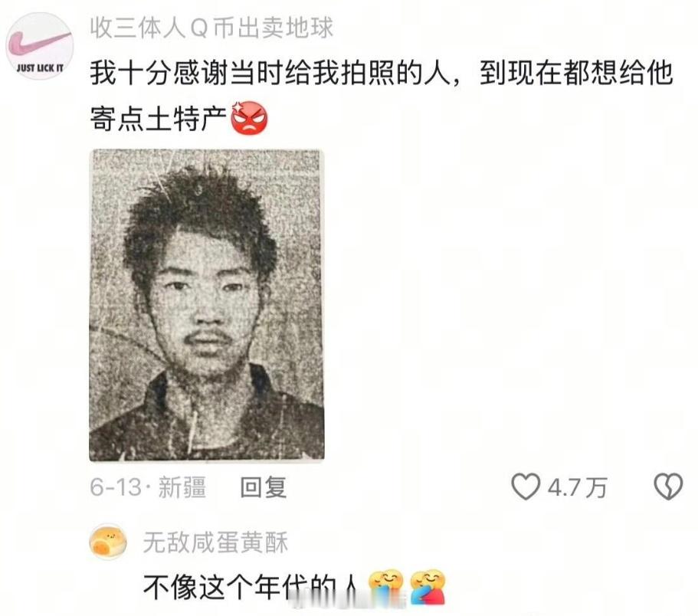
Task: Tap the 回复 reply button
Action: (263, 487)
